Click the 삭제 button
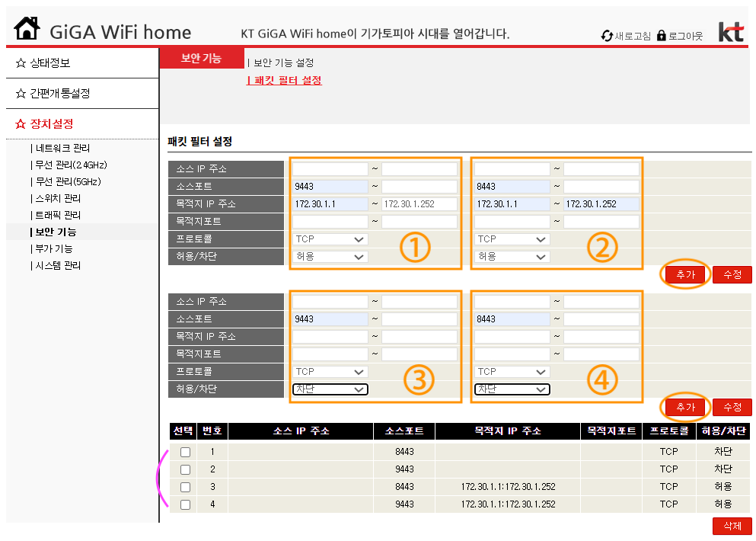756x541 pixels. coord(732,526)
